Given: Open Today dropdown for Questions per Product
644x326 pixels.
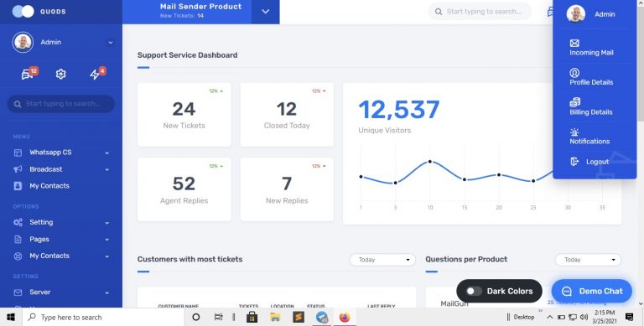Looking at the screenshot, I should pos(588,260).
